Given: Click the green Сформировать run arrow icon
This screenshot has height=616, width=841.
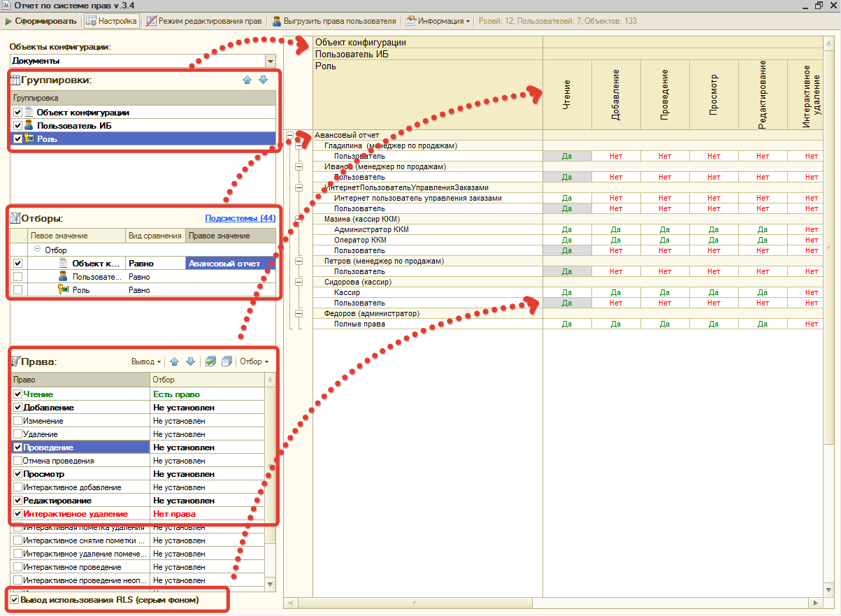Looking at the screenshot, I should pos(8,21).
